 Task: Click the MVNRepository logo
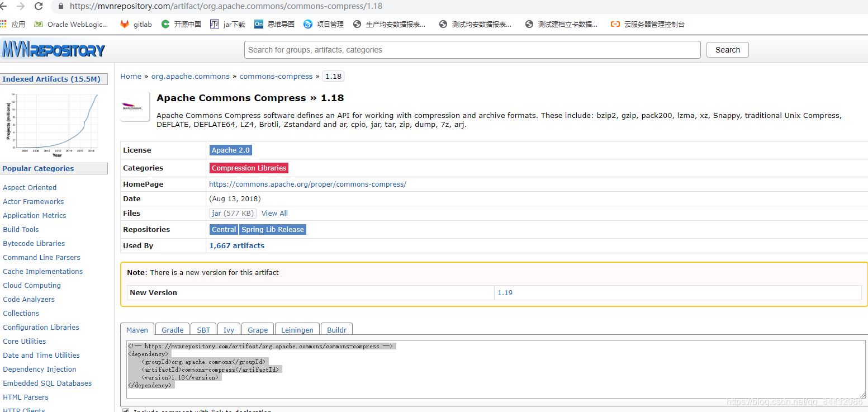point(53,50)
